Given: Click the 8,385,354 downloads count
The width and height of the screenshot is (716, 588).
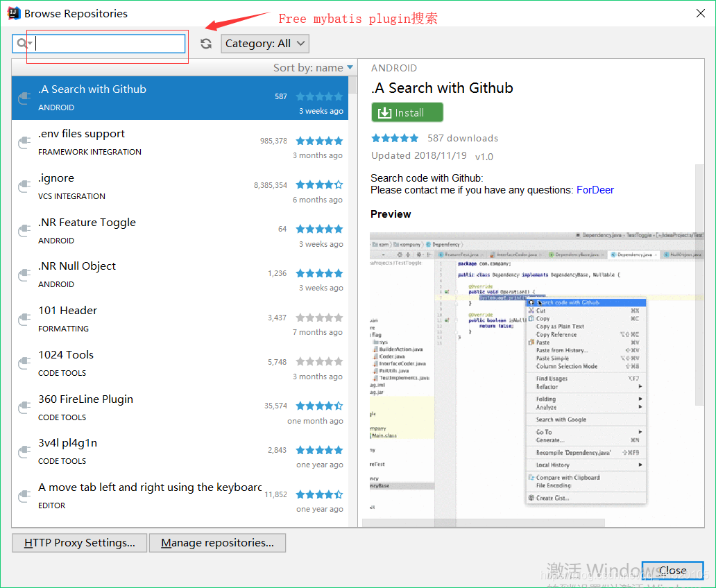Looking at the screenshot, I should coord(271,185).
